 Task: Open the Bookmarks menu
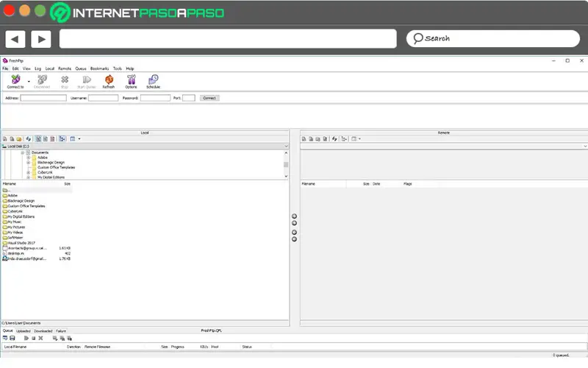click(x=99, y=68)
